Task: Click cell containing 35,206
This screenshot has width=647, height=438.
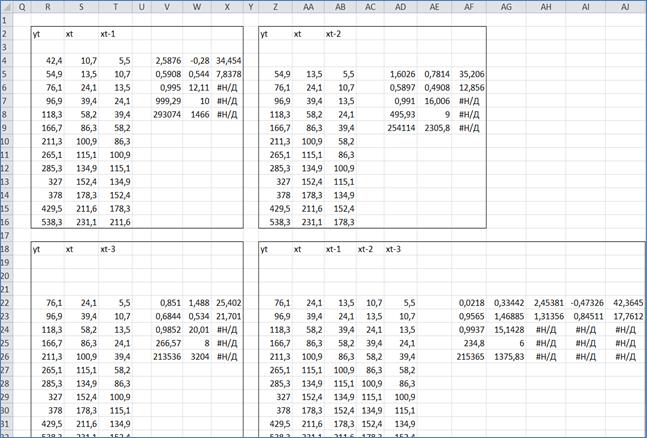Action: click(469, 74)
